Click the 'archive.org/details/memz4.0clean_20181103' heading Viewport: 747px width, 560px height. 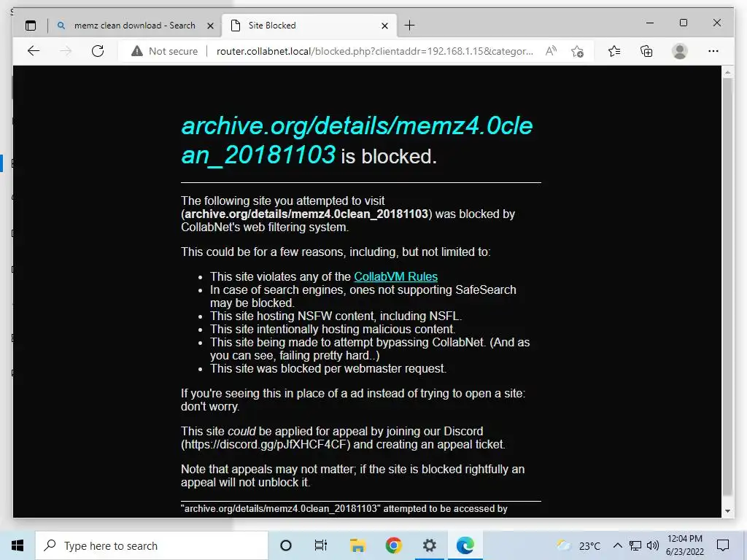coord(357,140)
